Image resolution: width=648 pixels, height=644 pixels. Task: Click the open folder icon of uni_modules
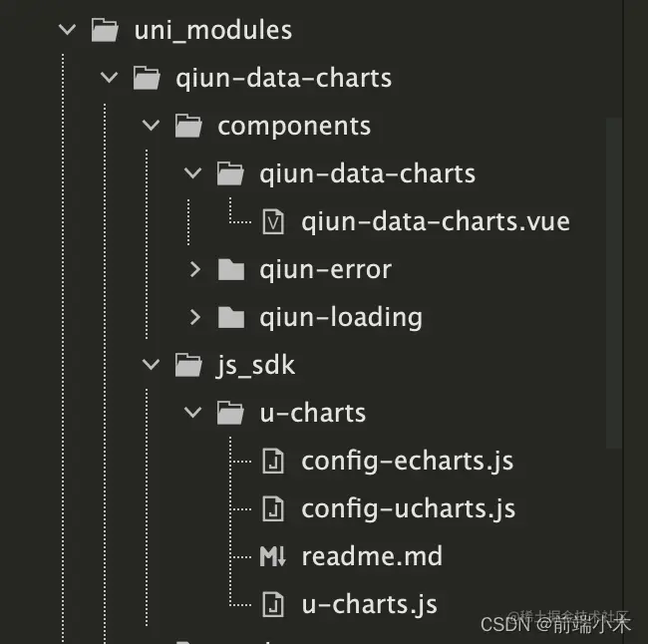pyautogui.click(x=105, y=30)
